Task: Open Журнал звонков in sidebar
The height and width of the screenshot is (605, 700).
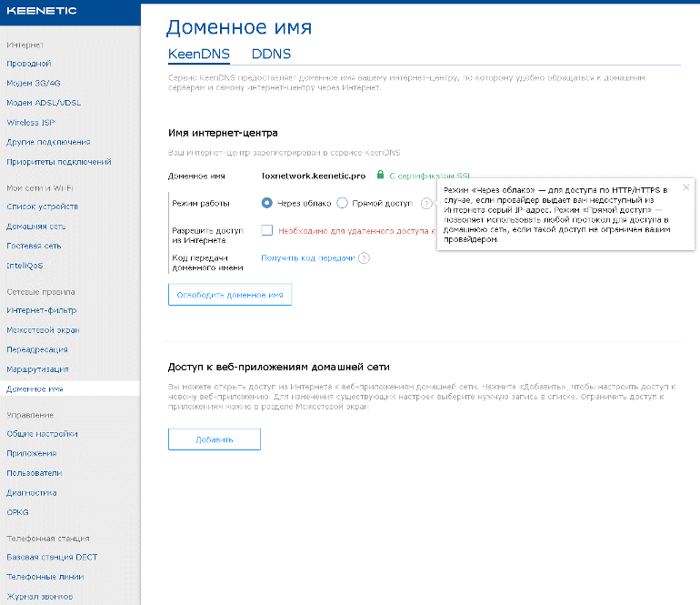Action: pyautogui.click(x=39, y=597)
